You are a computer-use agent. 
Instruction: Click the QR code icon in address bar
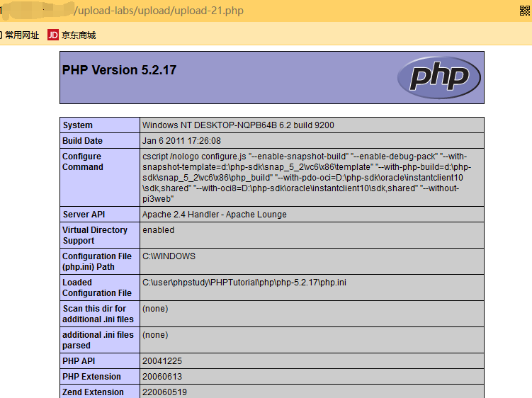(x=525, y=11)
